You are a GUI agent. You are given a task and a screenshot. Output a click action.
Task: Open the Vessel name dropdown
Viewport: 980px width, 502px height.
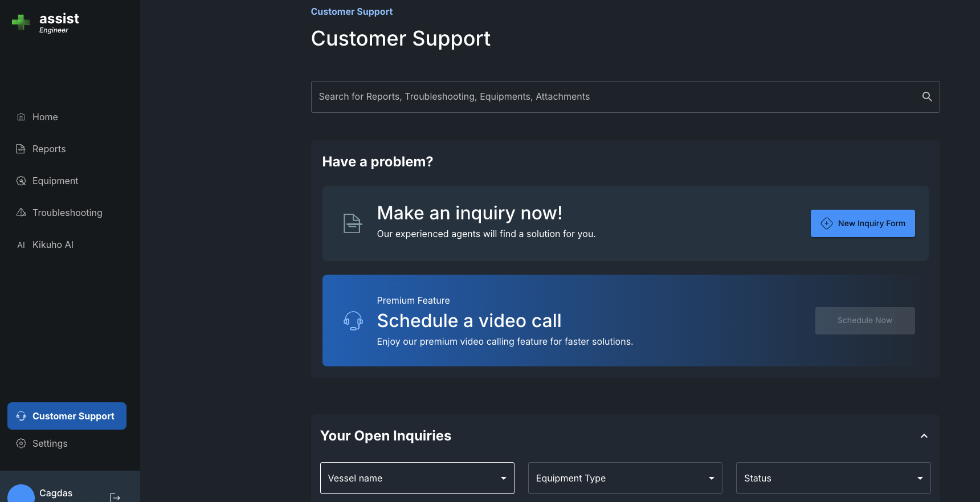pyautogui.click(x=417, y=478)
